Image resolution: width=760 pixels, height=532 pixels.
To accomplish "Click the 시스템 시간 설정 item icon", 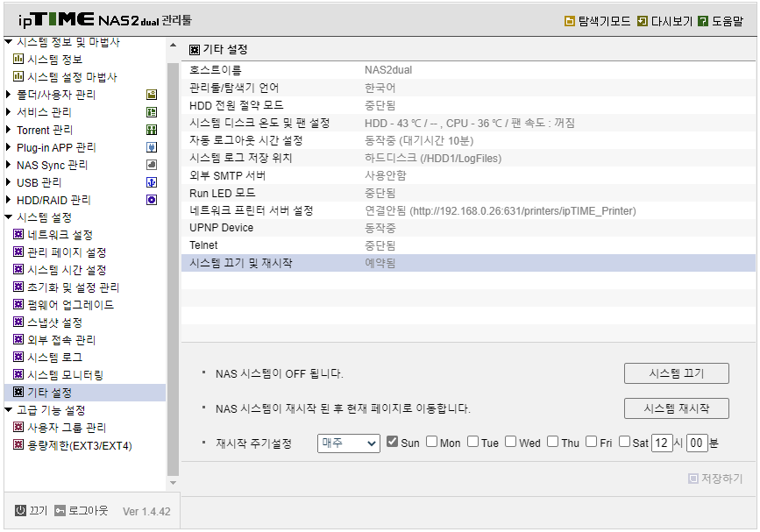I will tap(18, 269).
